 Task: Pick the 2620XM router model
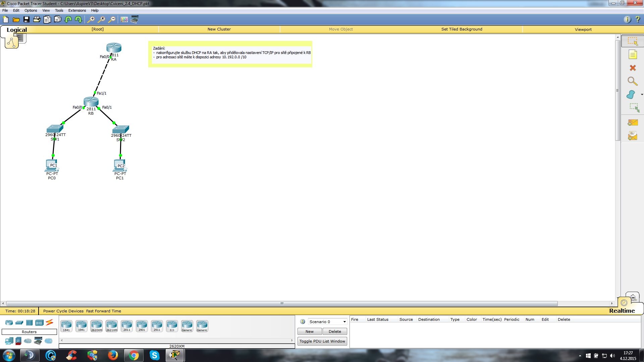97,326
